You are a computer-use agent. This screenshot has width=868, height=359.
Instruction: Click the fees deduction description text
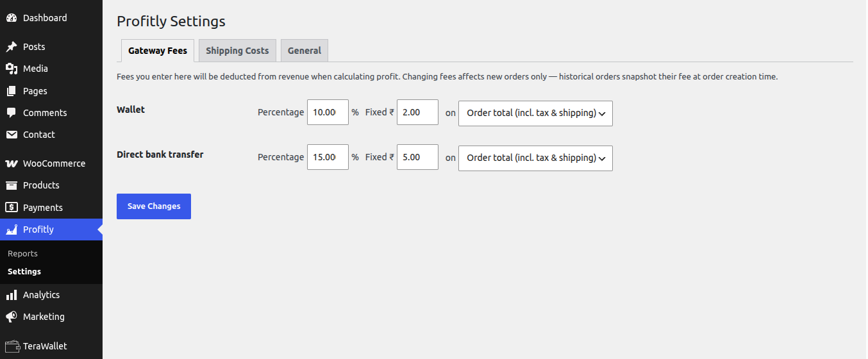pos(447,77)
